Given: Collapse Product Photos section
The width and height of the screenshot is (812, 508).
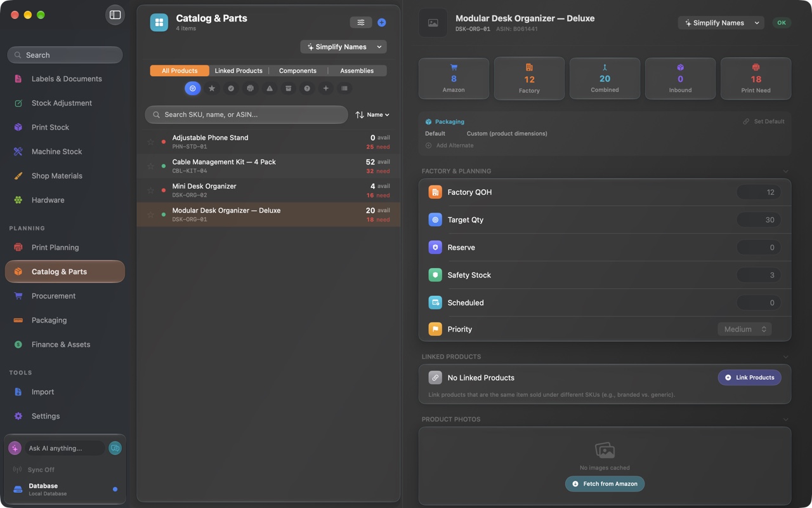Looking at the screenshot, I should click(786, 419).
